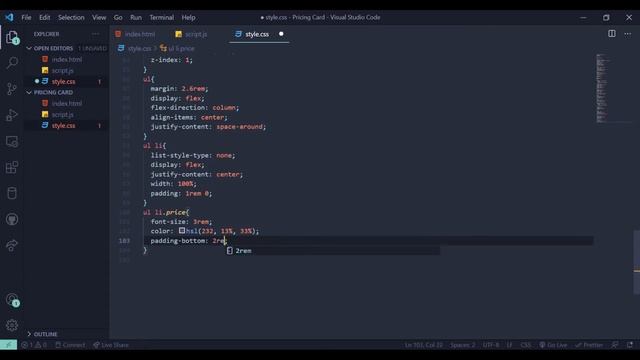640x360 pixels.
Task: Accept the 2rem autocomplete suggestion
Action: [x=333, y=251]
